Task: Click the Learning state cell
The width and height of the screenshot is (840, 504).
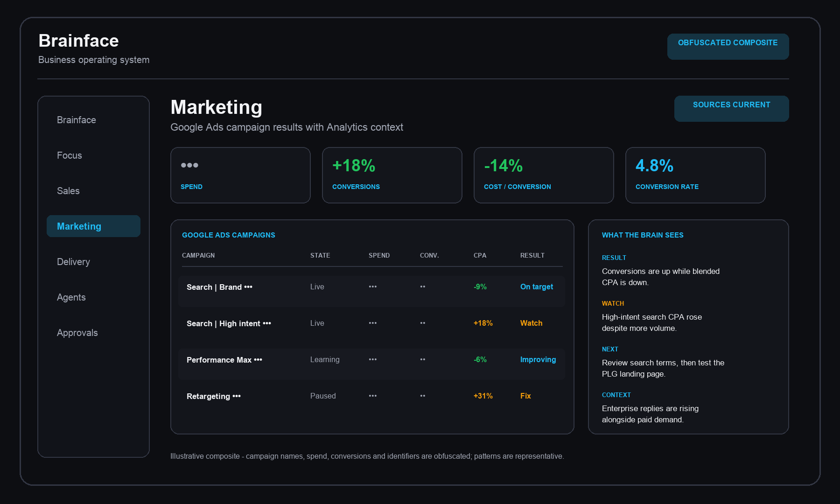Action: [325, 359]
